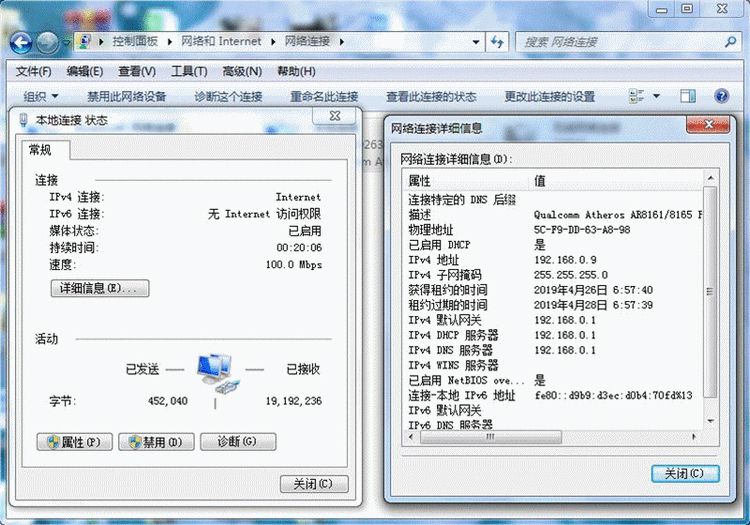Expand the arrow after 控制面板 breadcrumb
This screenshot has width=750, height=525.
[x=170, y=42]
